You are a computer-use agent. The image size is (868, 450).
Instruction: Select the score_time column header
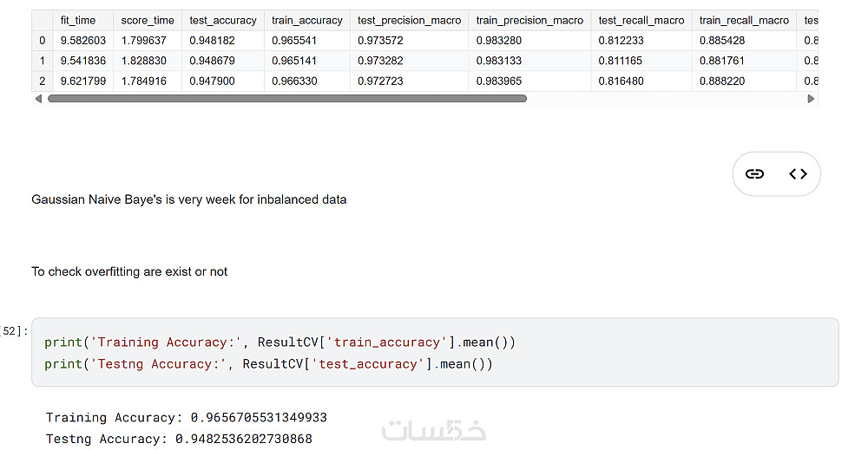pyautogui.click(x=148, y=20)
